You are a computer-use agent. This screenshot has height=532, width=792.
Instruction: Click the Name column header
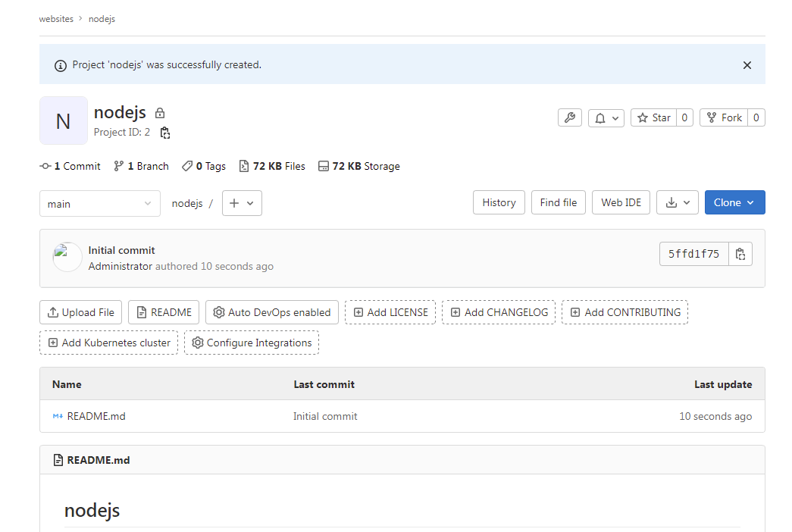point(67,384)
